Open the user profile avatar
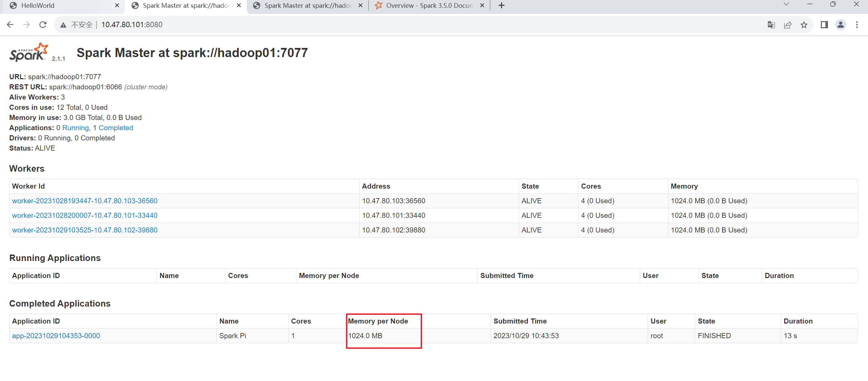The height and width of the screenshot is (381, 868). coord(841,24)
